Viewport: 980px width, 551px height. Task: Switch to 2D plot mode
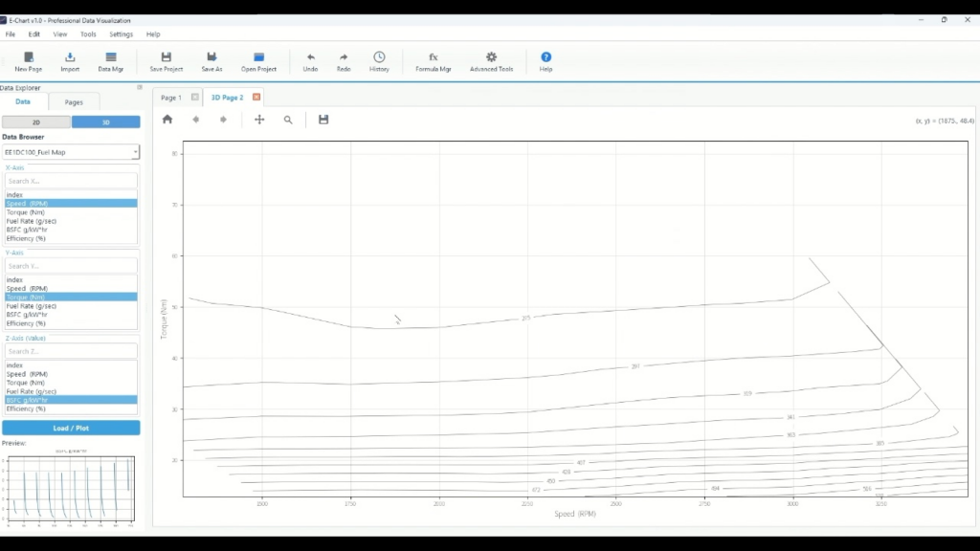(x=36, y=121)
